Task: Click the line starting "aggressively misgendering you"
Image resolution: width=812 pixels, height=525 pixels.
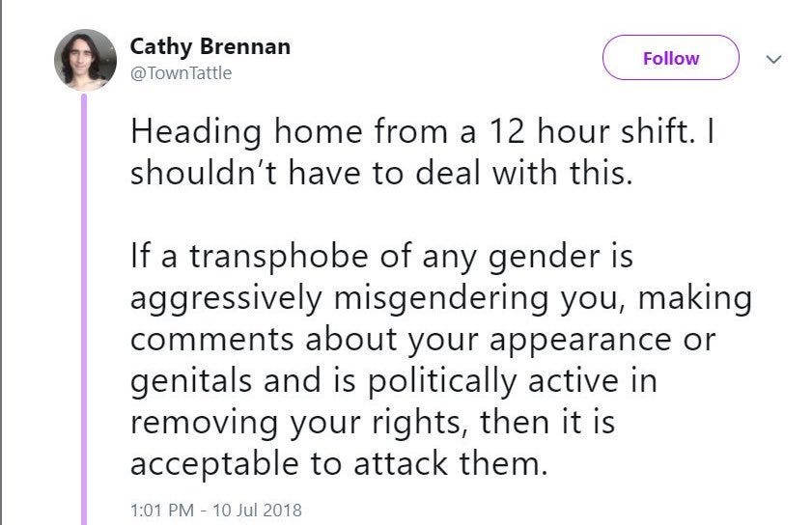Action: pyautogui.click(x=439, y=299)
